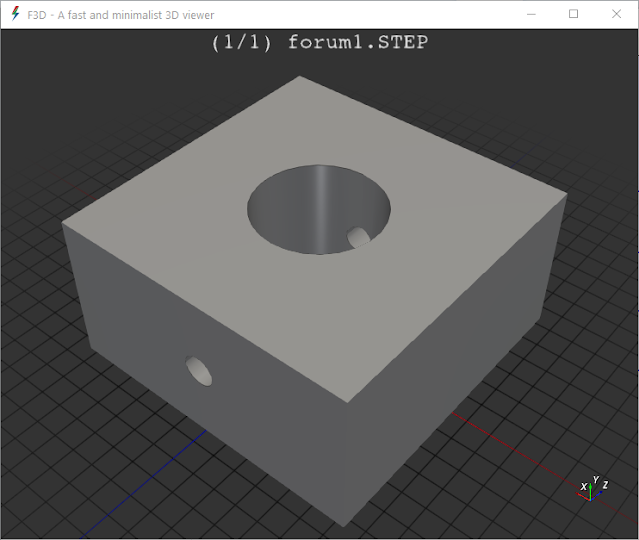Viewport: 639px width, 540px height.
Task: Click the small hole inside the cylindrical bore
Action: coord(358,237)
